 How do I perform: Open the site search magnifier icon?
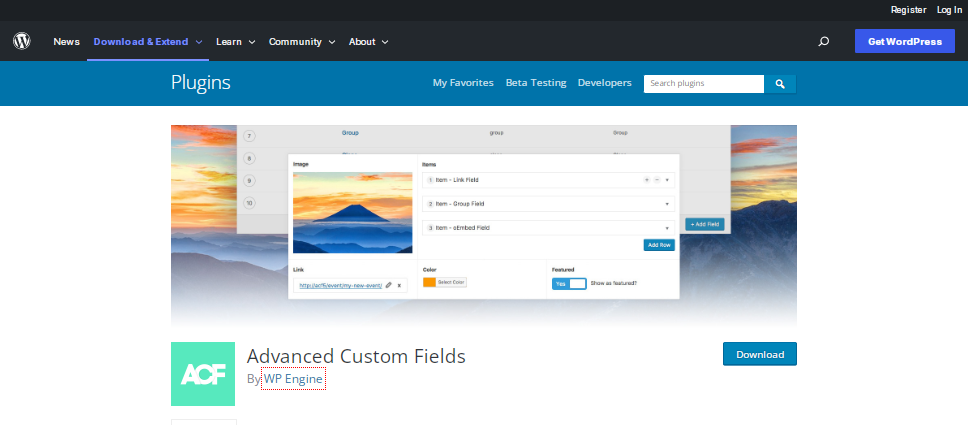point(824,41)
